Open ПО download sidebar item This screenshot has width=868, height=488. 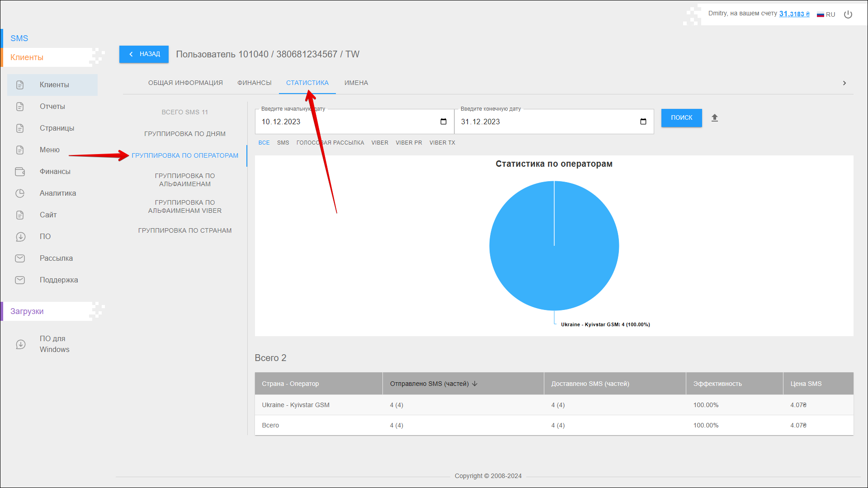(x=45, y=237)
